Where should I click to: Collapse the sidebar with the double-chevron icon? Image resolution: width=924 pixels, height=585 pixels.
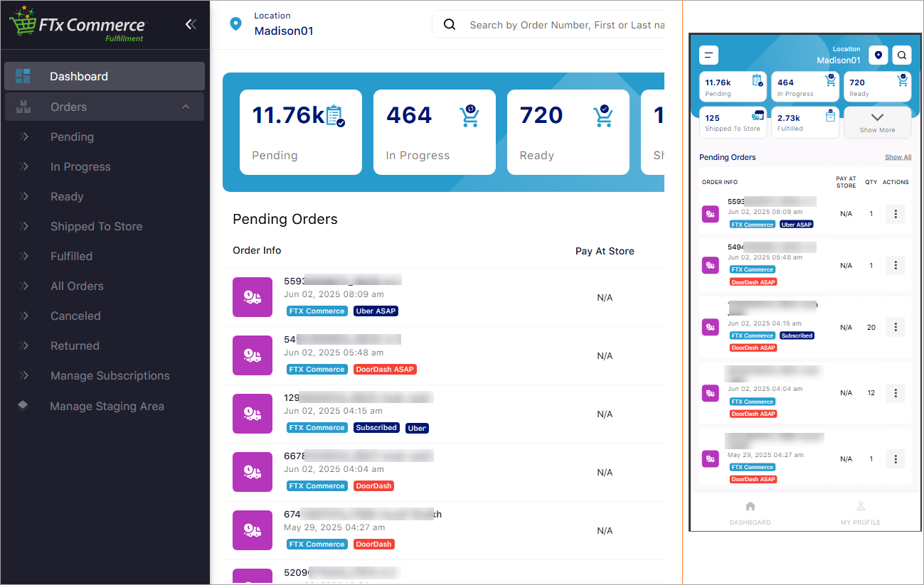pyautogui.click(x=190, y=24)
